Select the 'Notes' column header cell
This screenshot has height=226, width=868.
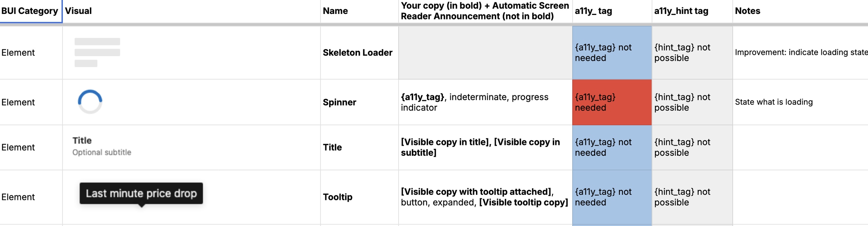(799, 11)
